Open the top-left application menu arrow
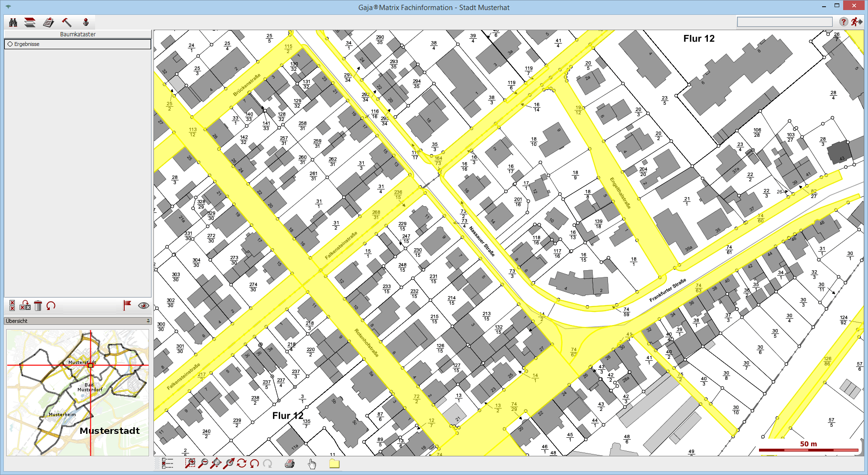This screenshot has height=475, width=868. (x=8, y=7)
